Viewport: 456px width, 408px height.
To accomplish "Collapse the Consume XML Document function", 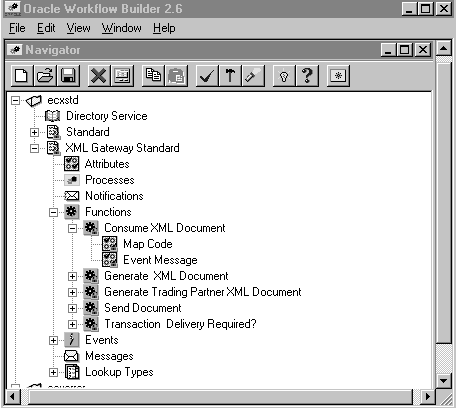I will click(72, 228).
